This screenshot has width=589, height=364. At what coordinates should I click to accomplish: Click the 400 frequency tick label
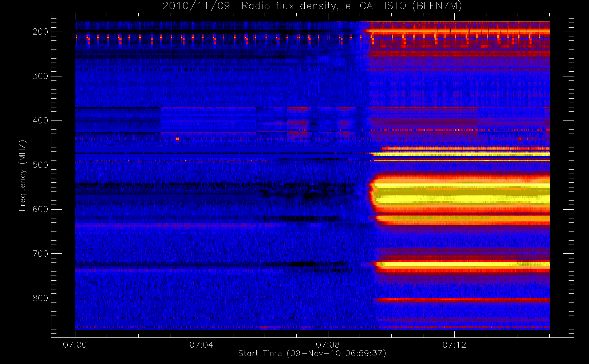[x=40, y=120]
